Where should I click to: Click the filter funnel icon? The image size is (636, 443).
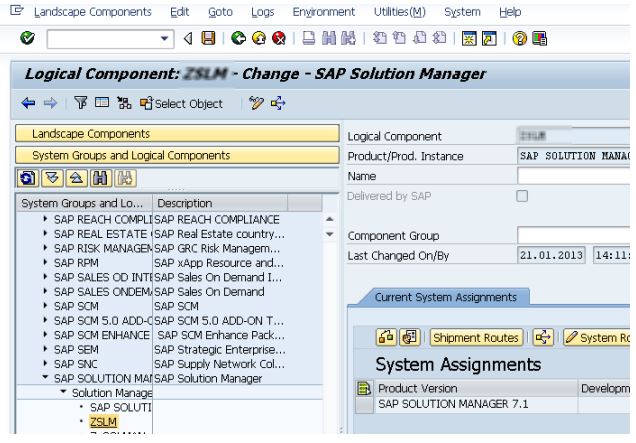(x=81, y=103)
